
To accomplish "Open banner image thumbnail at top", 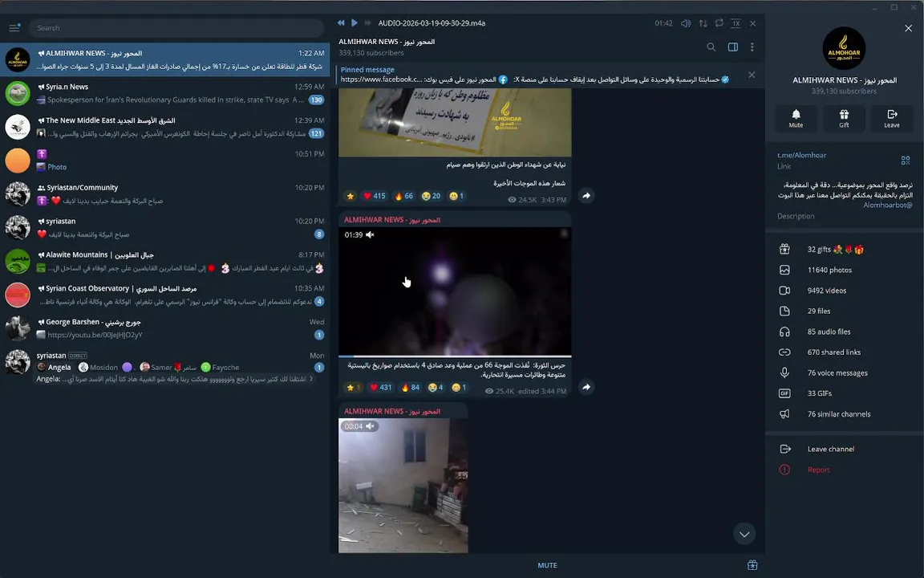I will pyautogui.click(x=454, y=122).
